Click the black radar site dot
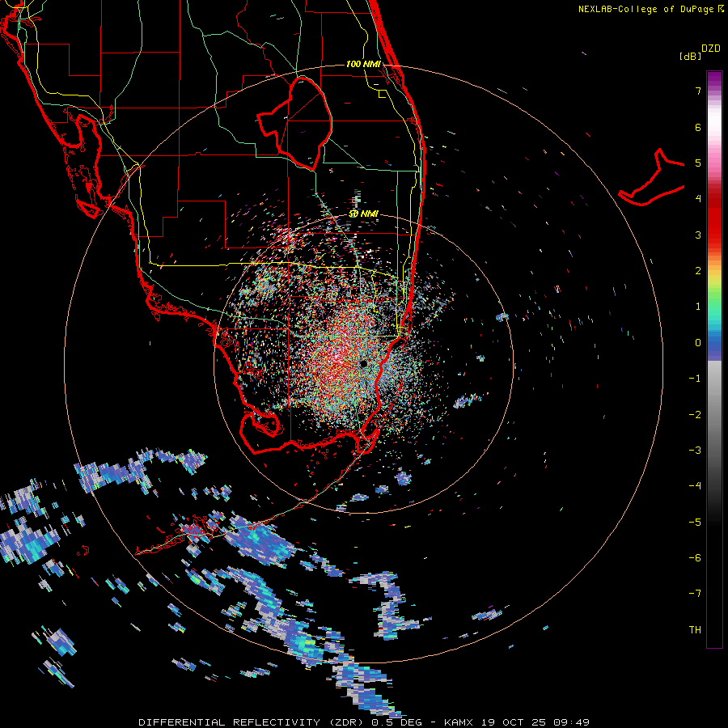This screenshot has width=728, height=728. click(363, 363)
